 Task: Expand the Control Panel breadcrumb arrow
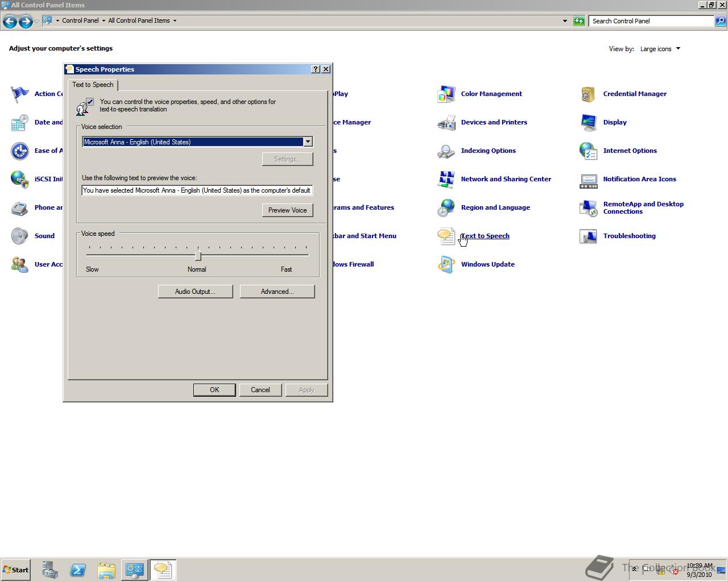[104, 20]
